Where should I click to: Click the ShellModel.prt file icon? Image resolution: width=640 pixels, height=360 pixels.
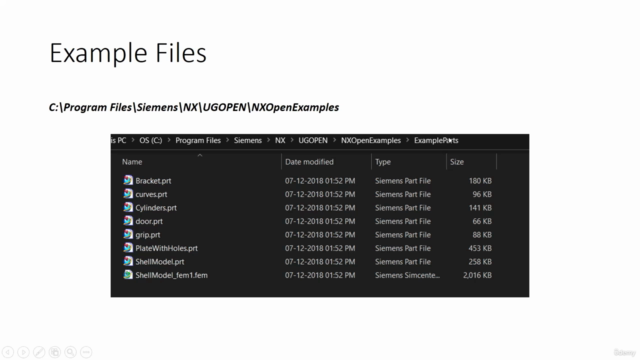tap(128, 261)
